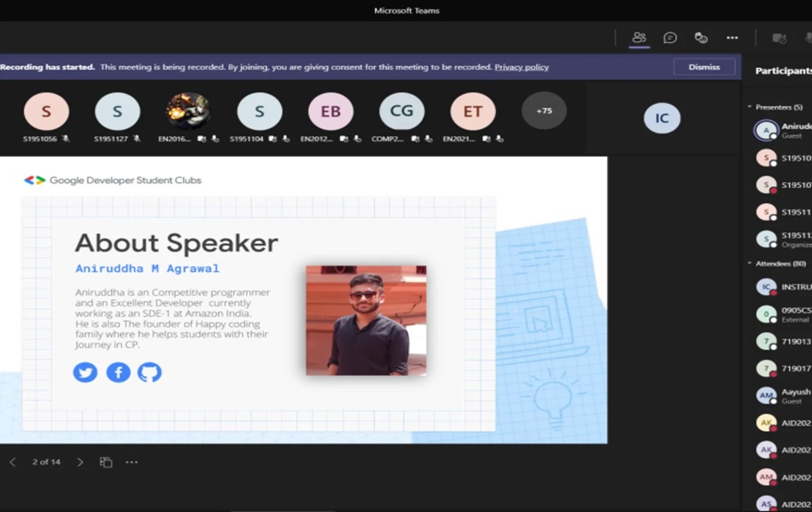This screenshot has height=512, width=812.
Task: Select the Guest presenter with the A avatar
Action: click(x=783, y=130)
